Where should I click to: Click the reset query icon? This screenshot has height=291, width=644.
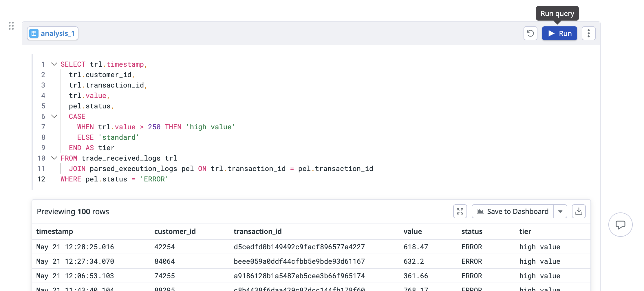(x=530, y=33)
